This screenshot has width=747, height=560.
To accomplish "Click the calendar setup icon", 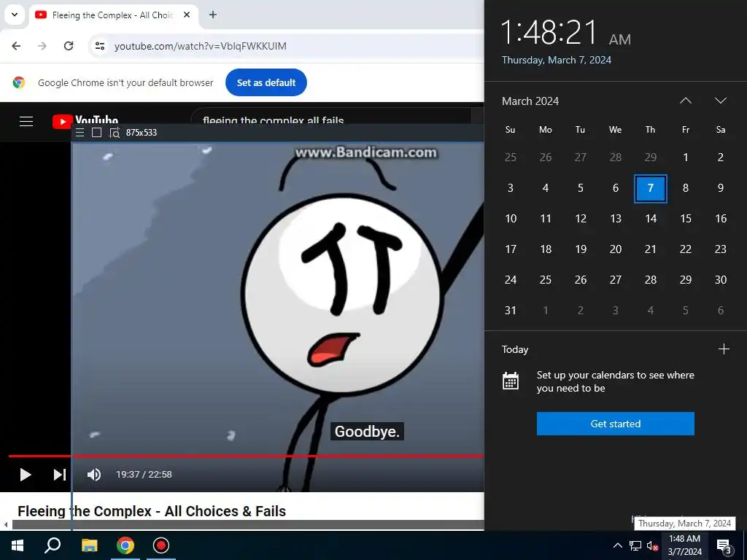I will tap(510, 381).
